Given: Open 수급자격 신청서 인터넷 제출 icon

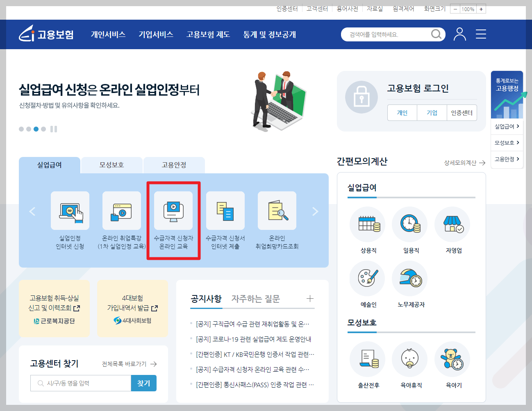Looking at the screenshot, I should pos(225,211).
